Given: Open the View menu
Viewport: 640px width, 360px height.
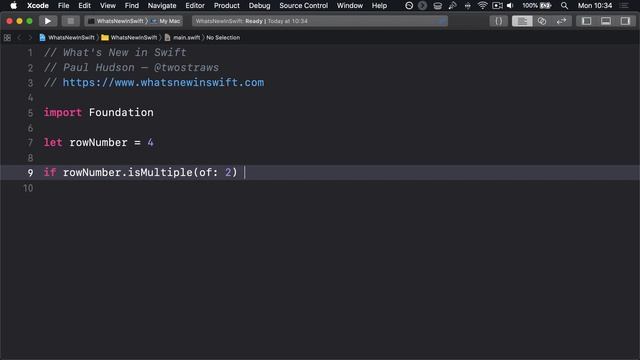Looking at the screenshot, I should tap(108, 5).
